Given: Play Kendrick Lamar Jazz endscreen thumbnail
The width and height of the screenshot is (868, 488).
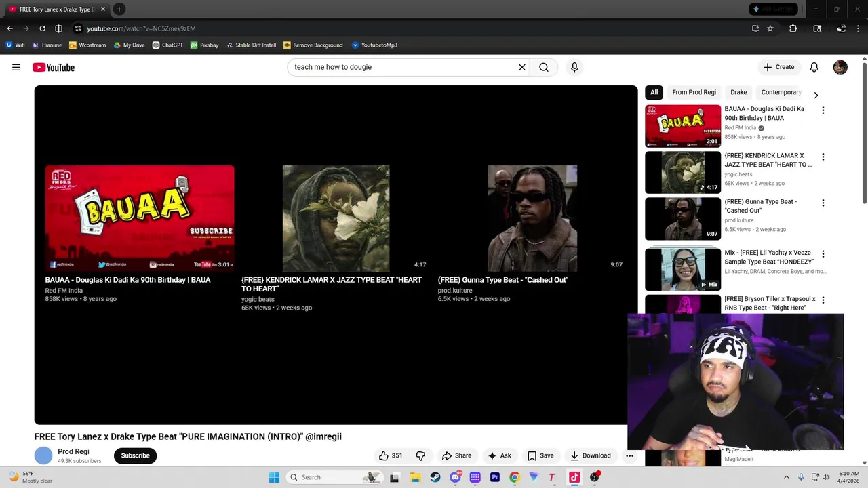Looking at the screenshot, I should coord(336,218).
